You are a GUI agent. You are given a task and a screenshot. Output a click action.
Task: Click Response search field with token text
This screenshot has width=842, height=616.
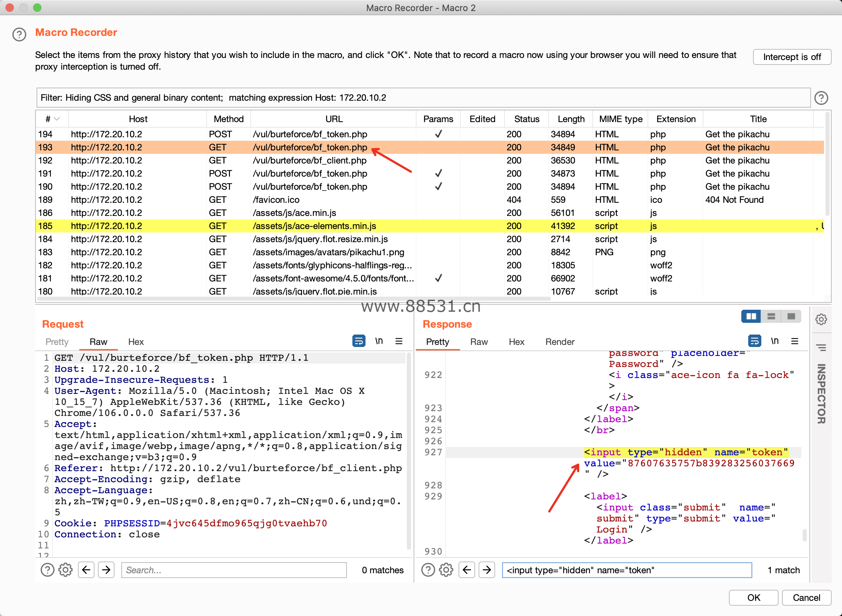point(627,570)
